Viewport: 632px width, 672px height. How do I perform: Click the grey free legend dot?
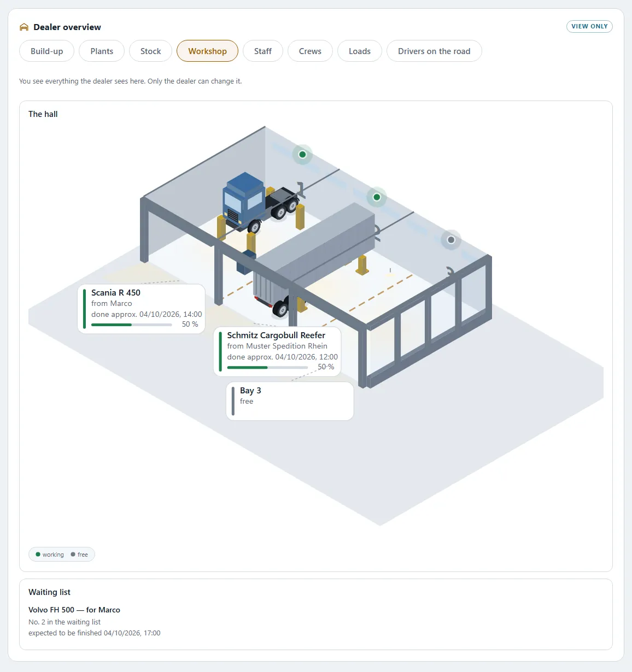73,555
